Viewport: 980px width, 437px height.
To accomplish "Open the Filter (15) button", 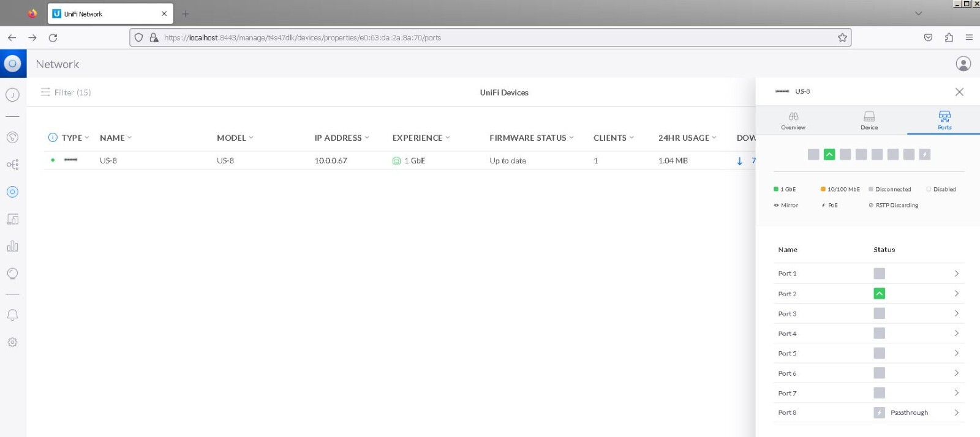I will coord(66,92).
